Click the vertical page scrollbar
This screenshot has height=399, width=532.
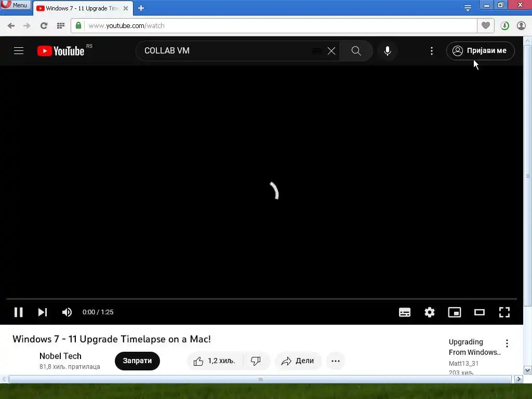(x=528, y=176)
